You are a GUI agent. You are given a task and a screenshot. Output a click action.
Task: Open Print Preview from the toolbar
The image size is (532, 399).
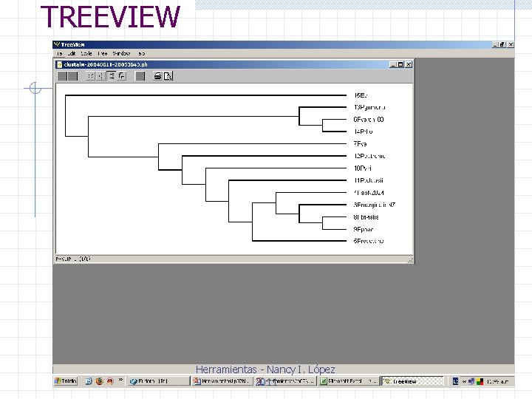click(168, 76)
